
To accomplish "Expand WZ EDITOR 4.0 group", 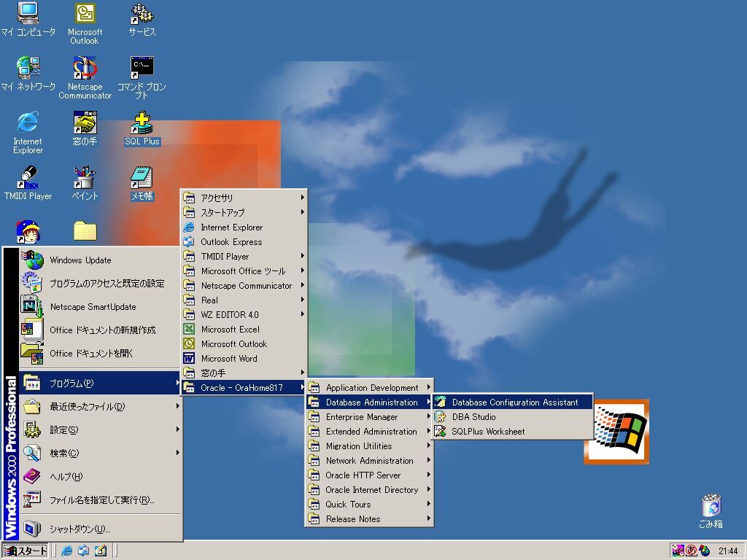I will (x=244, y=315).
